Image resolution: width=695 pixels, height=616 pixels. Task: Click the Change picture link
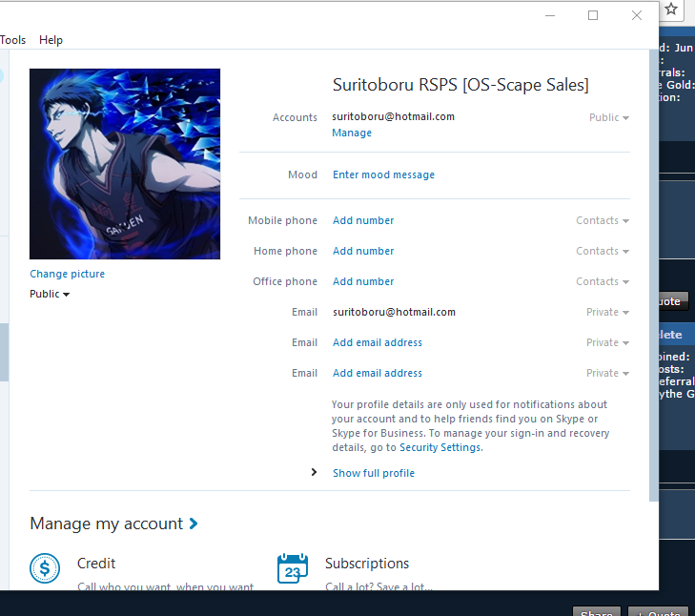pyautogui.click(x=68, y=274)
